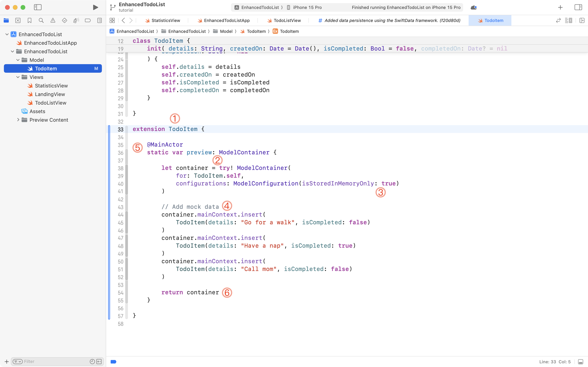
Task: Open the Test navigator diamond icon
Action: pos(64,20)
